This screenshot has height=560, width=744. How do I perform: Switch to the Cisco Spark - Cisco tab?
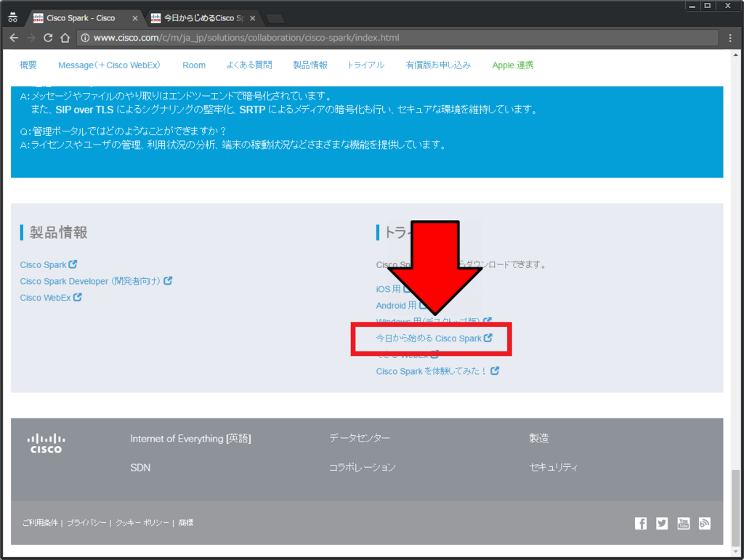(x=81, y=18)
